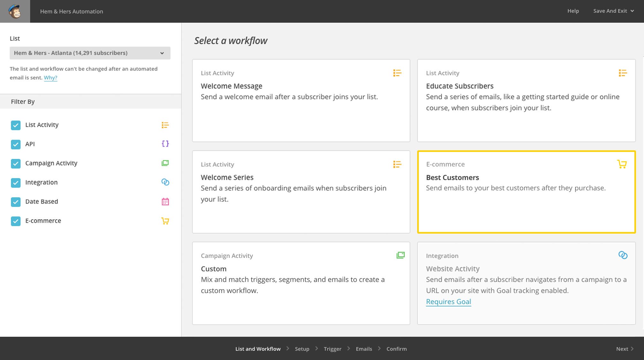Disable the Campaign Activity filter
This screenshot has height=360, width=644.
tap(15, 163)
